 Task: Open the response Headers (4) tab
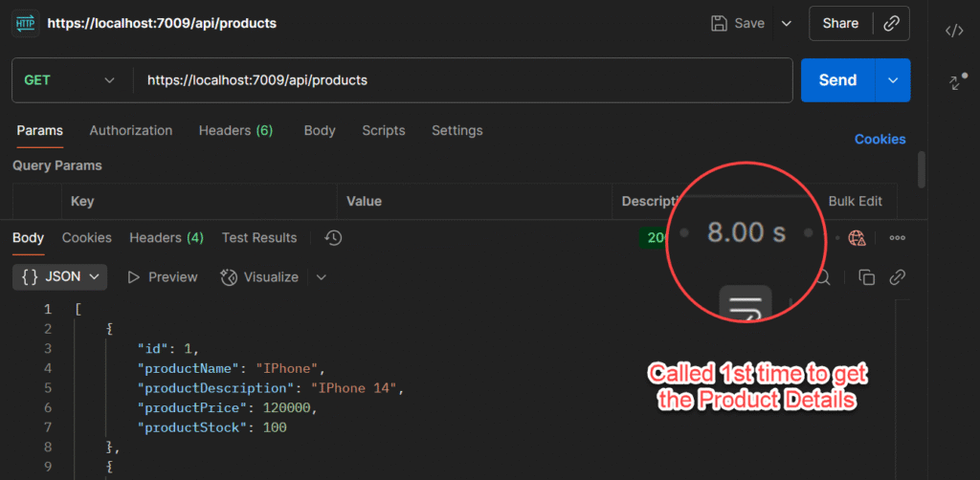pyautogui.click(x=167, y=238)
